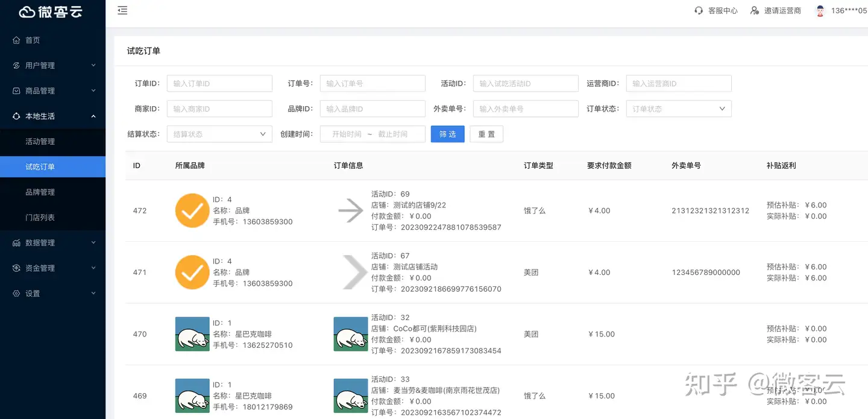
Task: Click takeout number 123456789000000
Action: pyautogui.click(x=706, y=273)
